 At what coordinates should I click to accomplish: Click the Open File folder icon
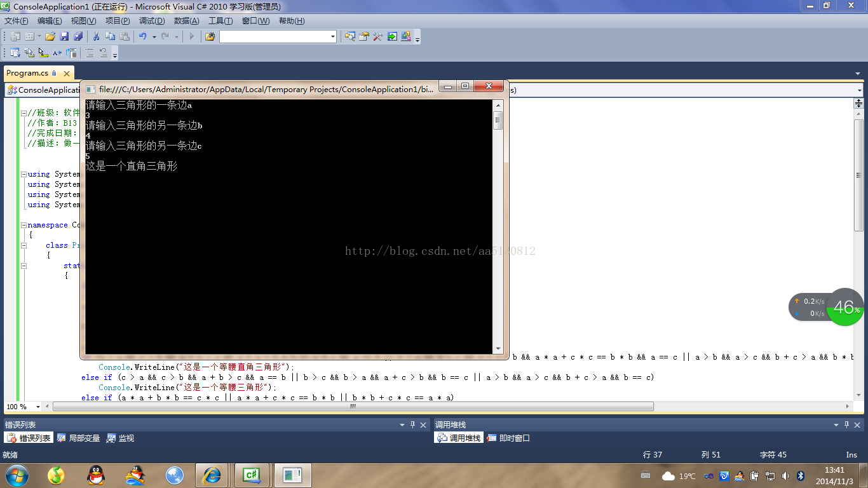coord(50,37)
